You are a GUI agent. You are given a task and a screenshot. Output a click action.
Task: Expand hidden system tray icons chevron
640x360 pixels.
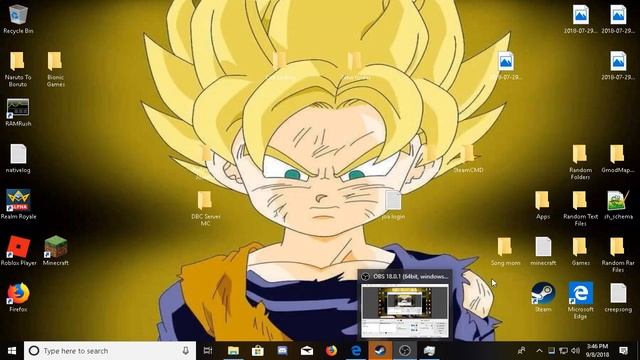pyautogui.click(x=539, y=351)
